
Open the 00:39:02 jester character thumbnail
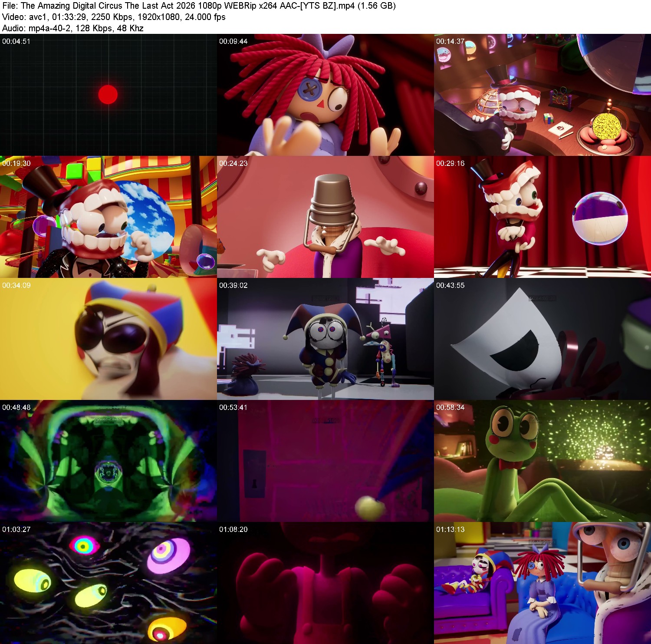pos(325,339)
